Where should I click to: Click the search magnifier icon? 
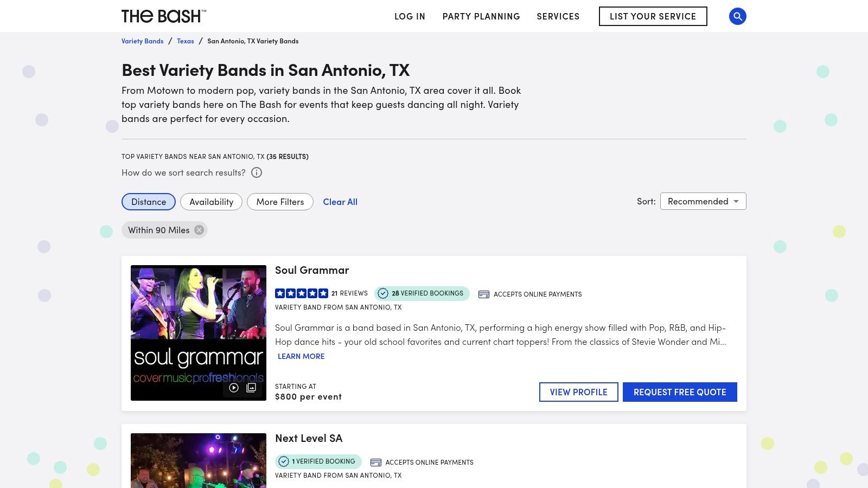pyautogui.click(x=737, y=16)
